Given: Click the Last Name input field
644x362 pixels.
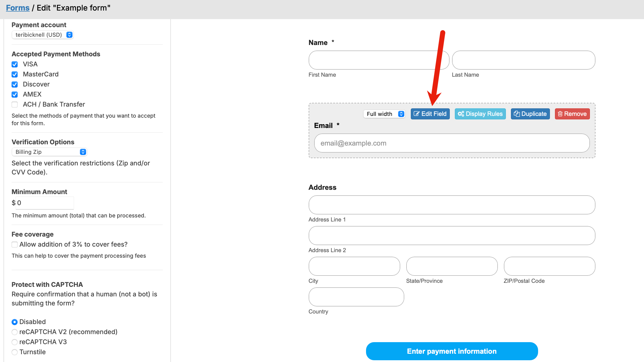Looking at the screenshot, I should pyautogui.click(x=524, y=60).
